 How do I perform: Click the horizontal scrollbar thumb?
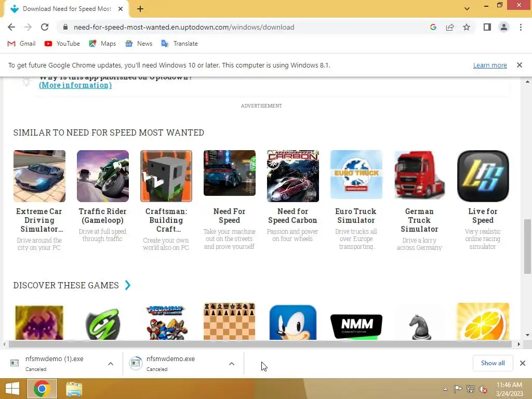260,344
